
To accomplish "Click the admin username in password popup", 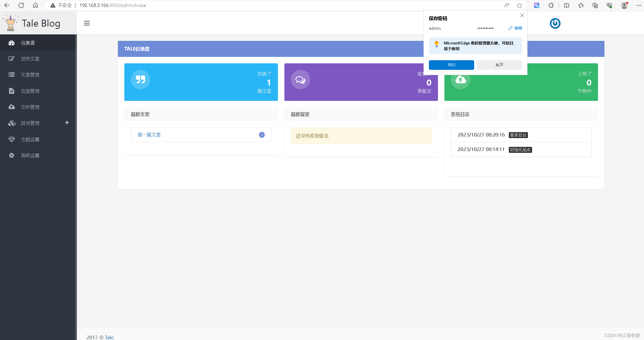I will click(435, 28).
